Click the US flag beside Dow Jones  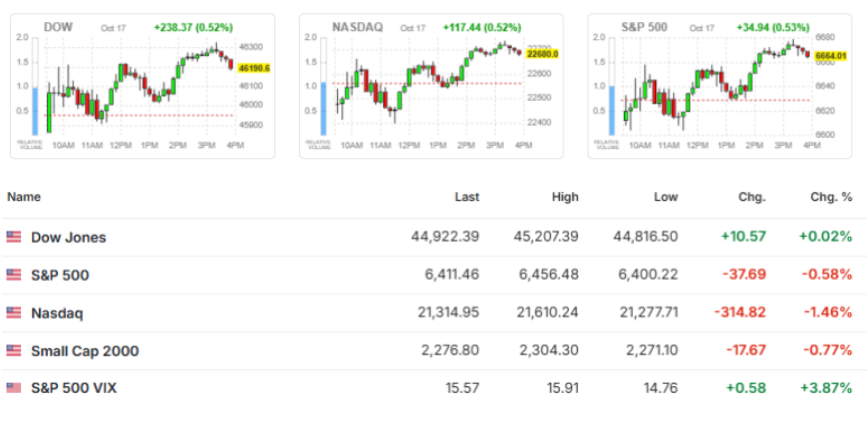(x=14, y=237)
